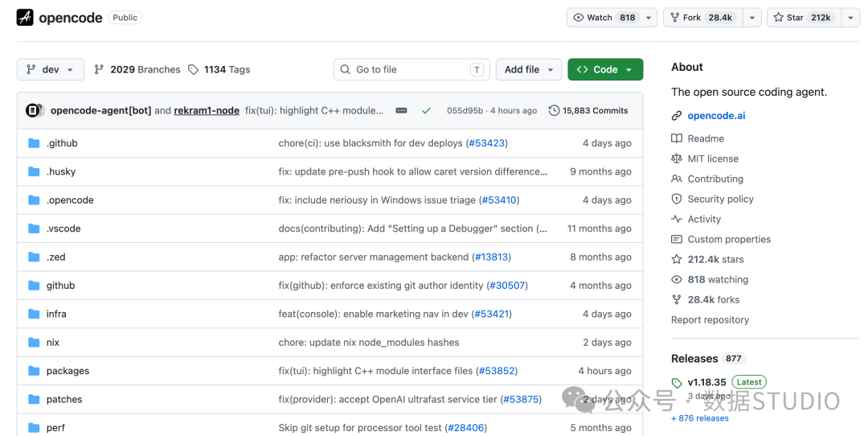Click the Activity pulse icon

[677, 219]
